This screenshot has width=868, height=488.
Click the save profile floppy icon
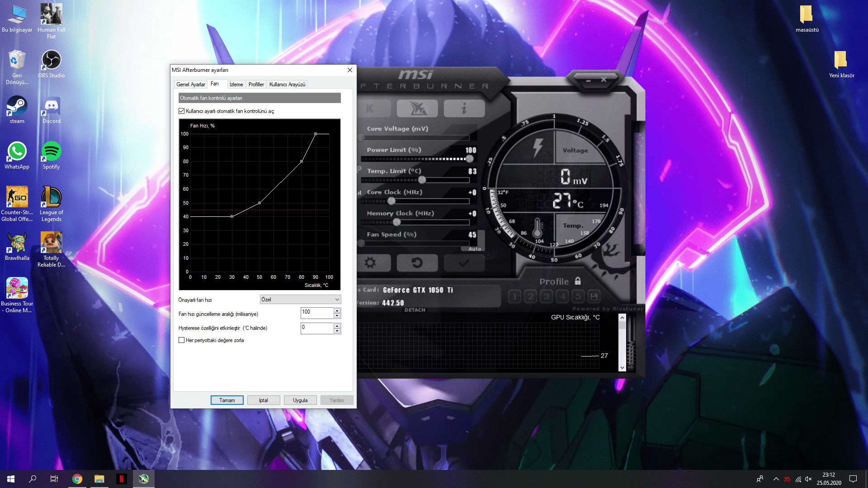coord(594,296)
